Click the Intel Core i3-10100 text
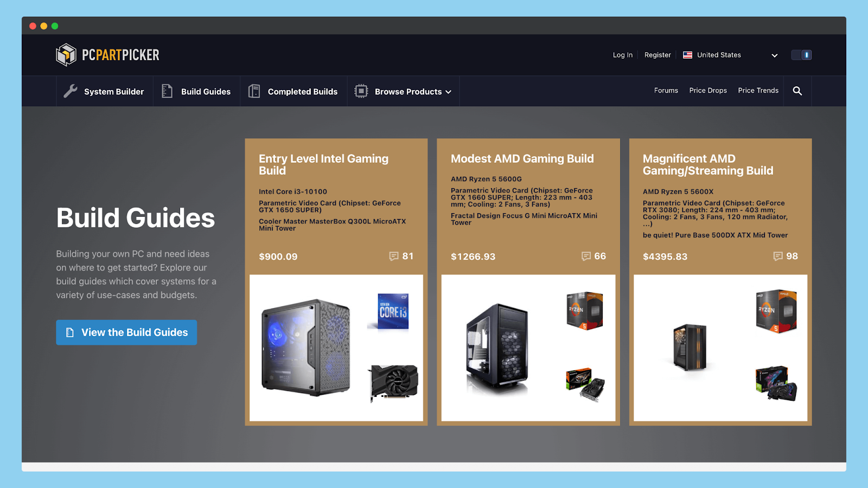 [293, 191]
